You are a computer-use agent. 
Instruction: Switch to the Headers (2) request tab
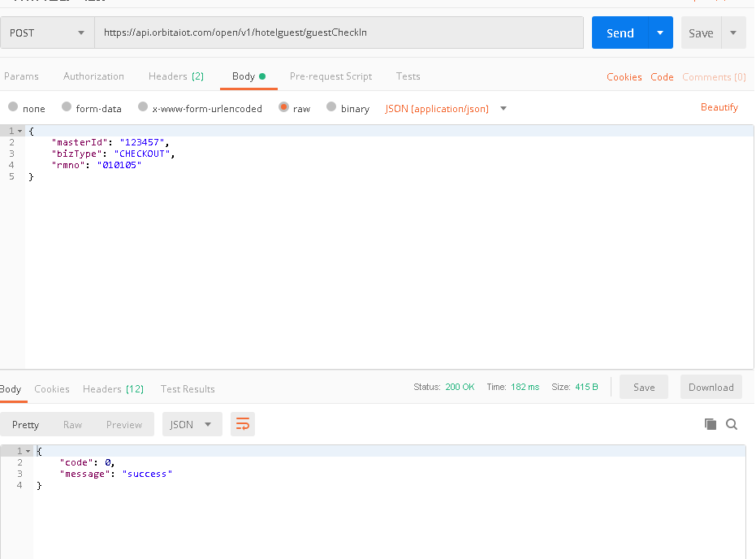pos(175,76)
